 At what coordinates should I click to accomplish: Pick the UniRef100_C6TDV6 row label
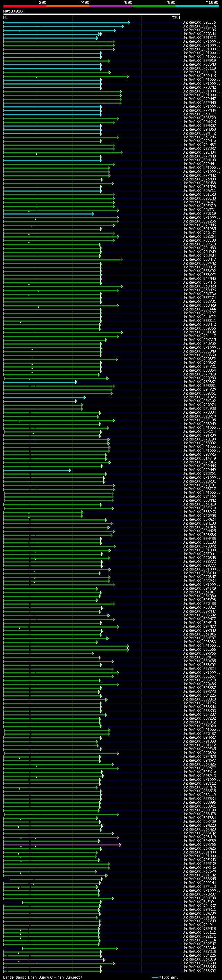pyautogui.click(x=199, y=397)
